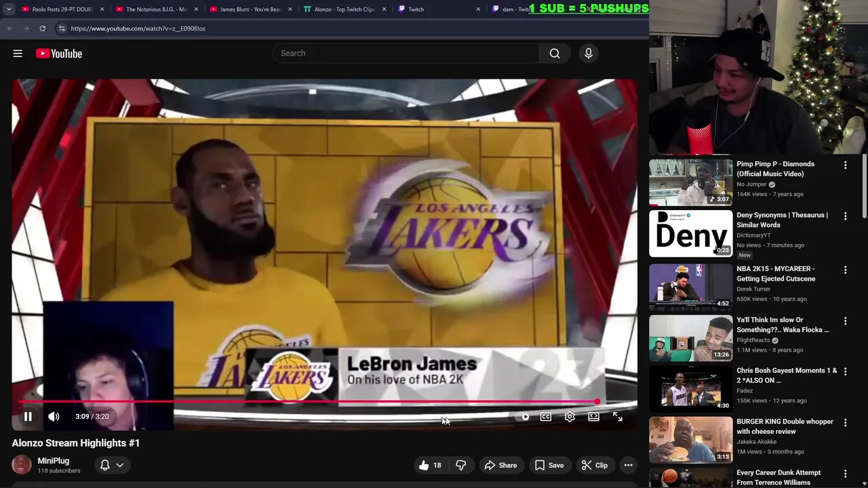Share the video
868x488 pixels.
(x=500, y=465)
